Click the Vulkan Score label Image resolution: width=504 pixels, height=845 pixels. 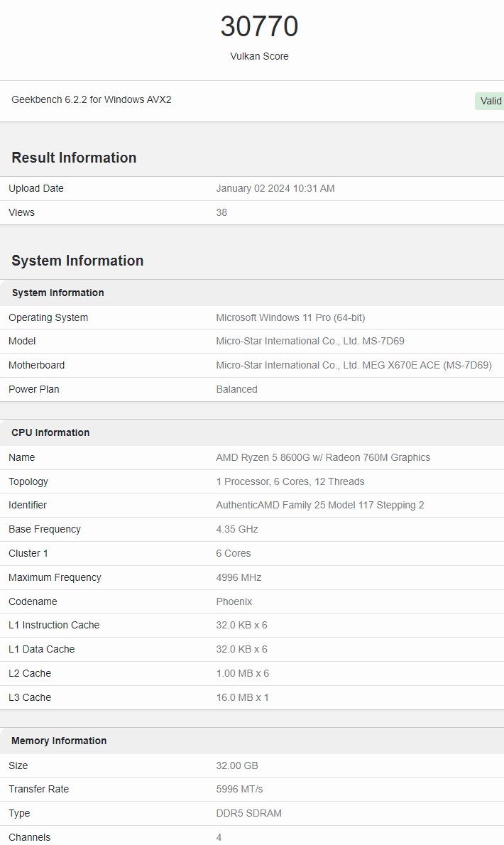[259, 56]
